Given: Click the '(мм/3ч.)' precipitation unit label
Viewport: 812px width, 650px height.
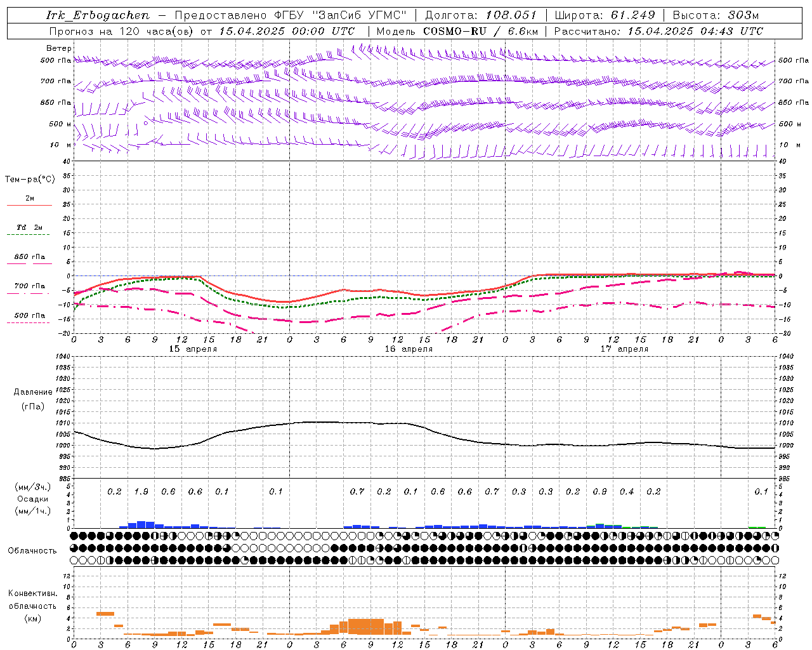Looking at the screenshot, I should coord(33,487).
